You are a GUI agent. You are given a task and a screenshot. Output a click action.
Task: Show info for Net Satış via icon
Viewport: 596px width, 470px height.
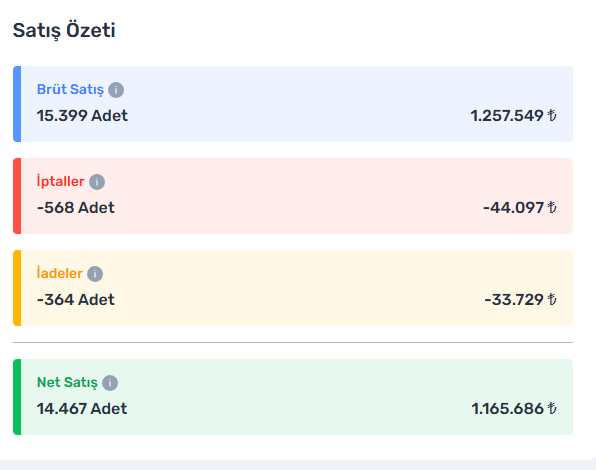(x=110, y=383)
